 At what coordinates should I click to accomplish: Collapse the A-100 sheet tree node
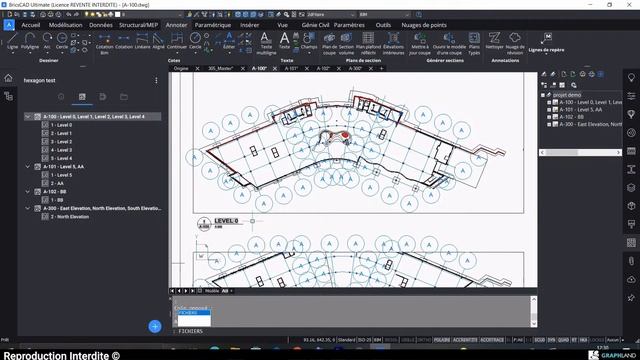click(28, 117)
